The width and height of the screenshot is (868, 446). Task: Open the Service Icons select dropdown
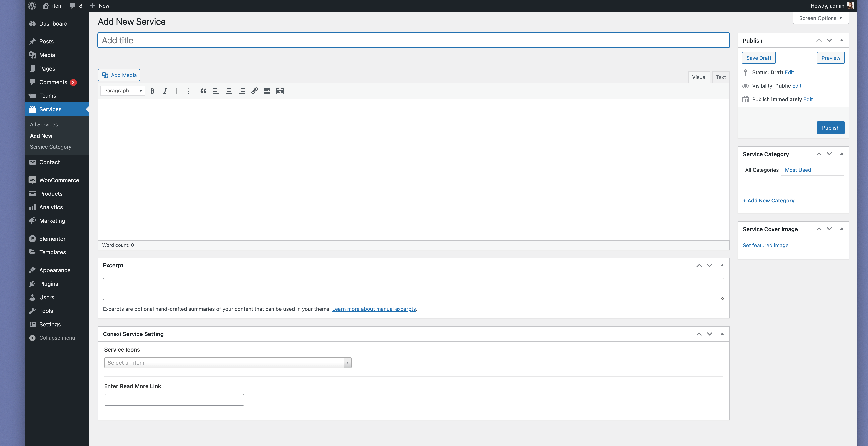[x=228, y=362]
